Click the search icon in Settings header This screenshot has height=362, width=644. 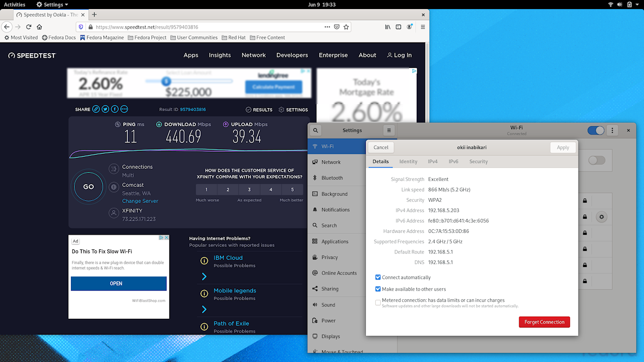point(315,130)
